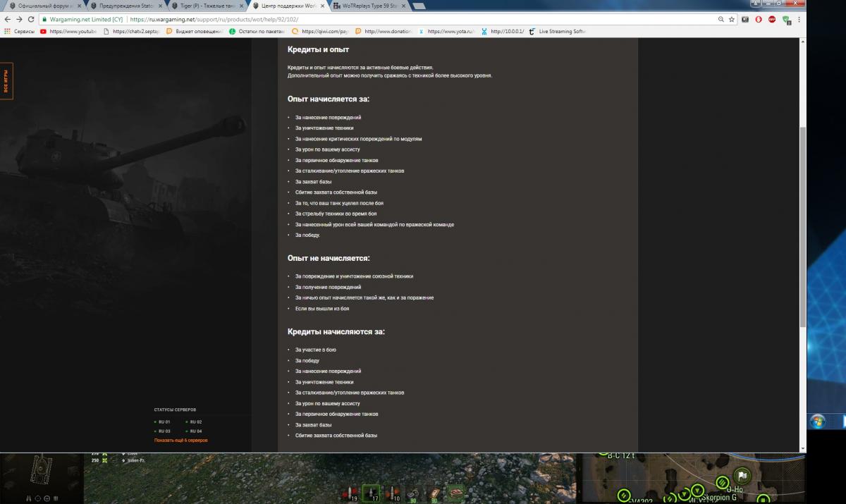
Task: Click the Кредиты начисляются за: heading
Action: coord(336,331)
